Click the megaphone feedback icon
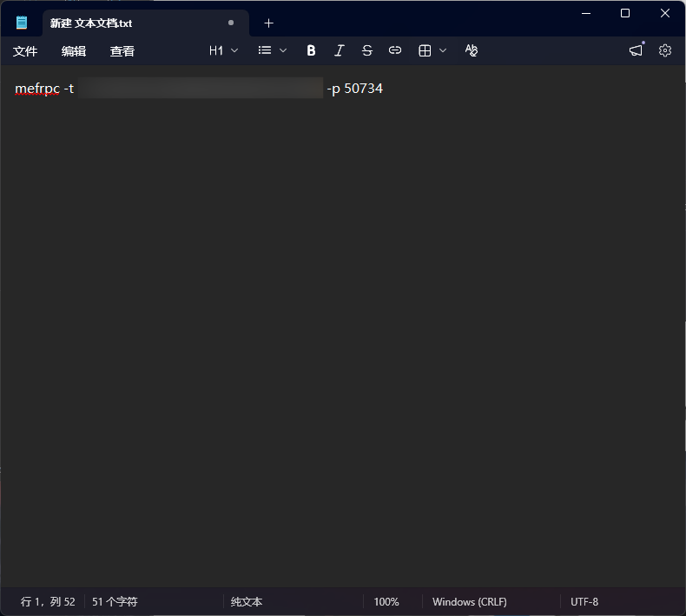 [637, 50]
